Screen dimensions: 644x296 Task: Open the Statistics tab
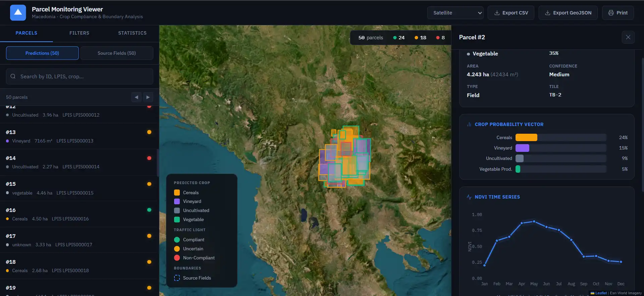pos(132,33)
